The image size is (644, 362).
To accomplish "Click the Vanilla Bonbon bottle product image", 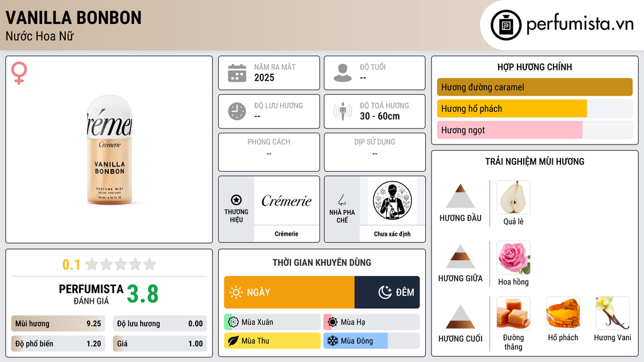I will point(109,150).
